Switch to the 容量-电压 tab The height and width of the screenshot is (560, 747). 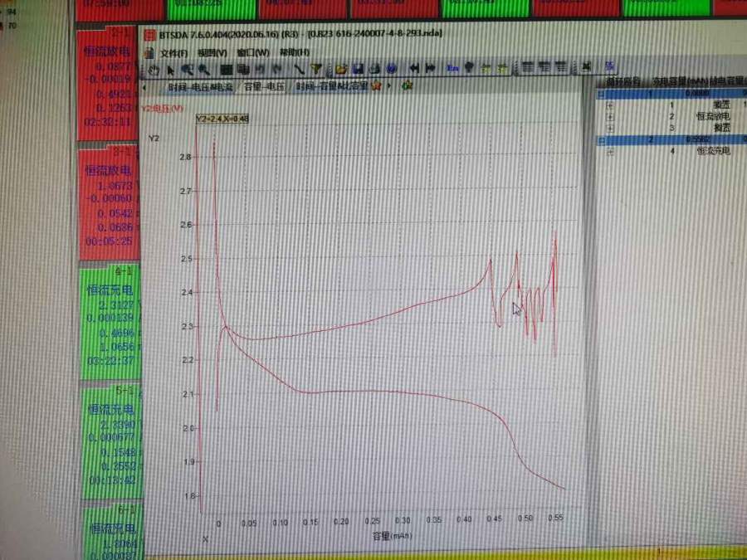click(262, 86)
